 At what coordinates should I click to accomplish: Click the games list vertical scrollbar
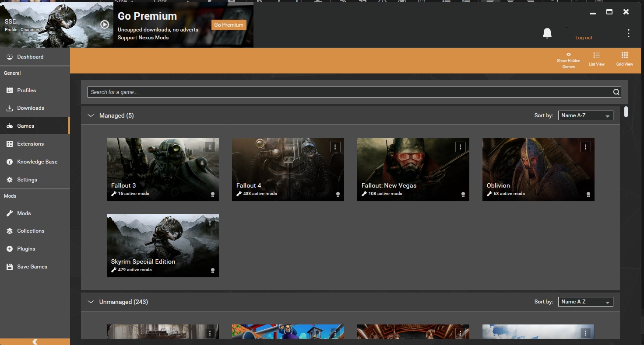[x=626, y=112]
